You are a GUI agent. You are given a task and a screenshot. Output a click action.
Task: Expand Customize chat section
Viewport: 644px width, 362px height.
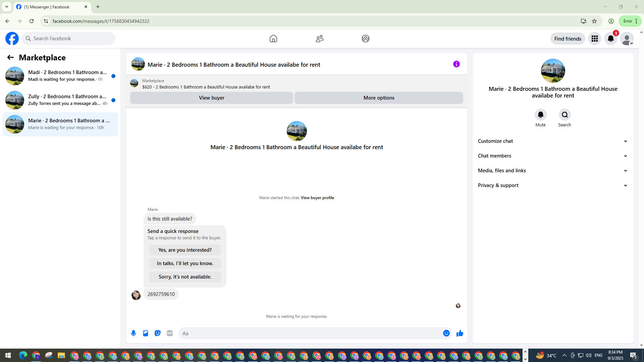[553, 141]
